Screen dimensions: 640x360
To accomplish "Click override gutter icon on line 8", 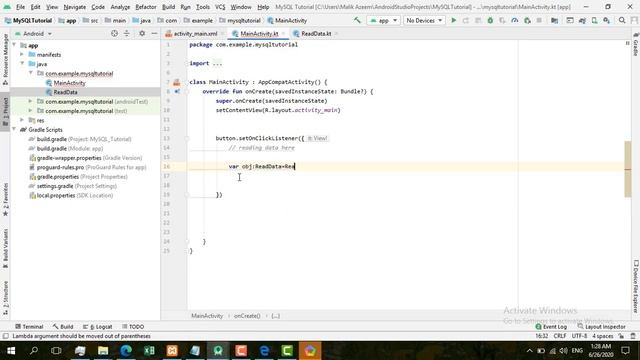I will coord(177,91).
